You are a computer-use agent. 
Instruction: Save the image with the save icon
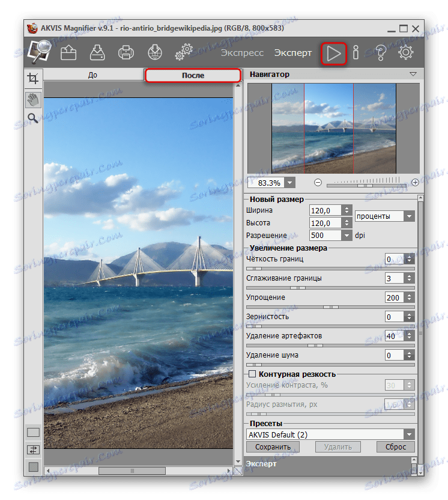[97, 52]
